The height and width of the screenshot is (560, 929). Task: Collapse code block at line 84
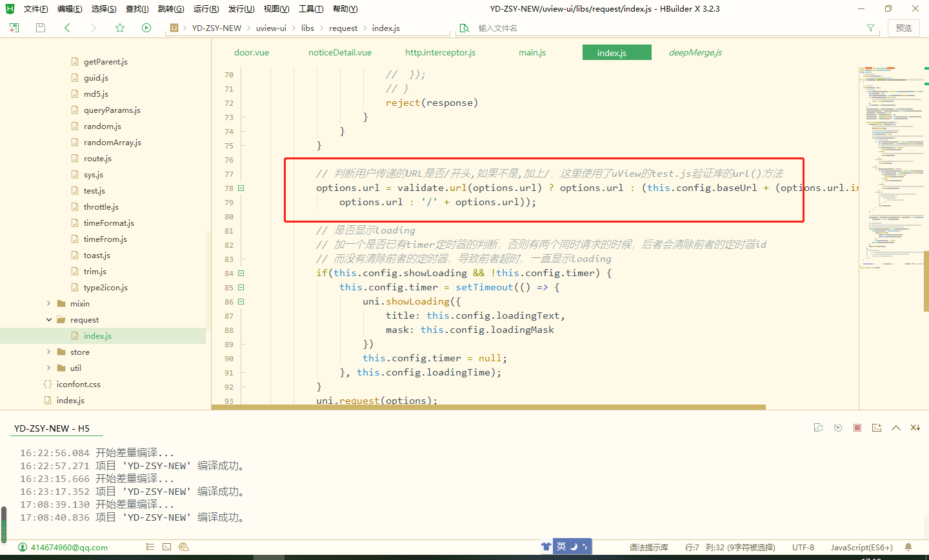240,272
